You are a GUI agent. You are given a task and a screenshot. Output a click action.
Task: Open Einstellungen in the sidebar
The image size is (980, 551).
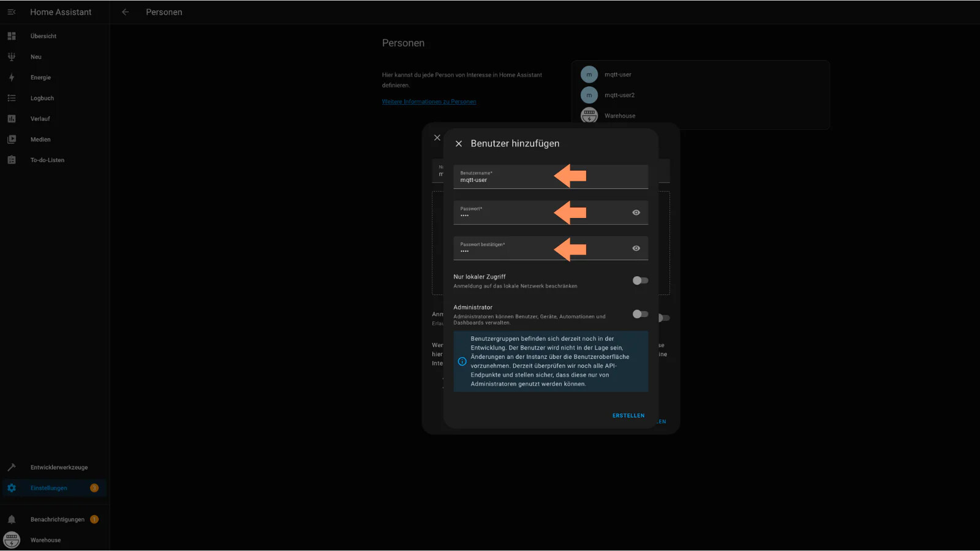49,488
